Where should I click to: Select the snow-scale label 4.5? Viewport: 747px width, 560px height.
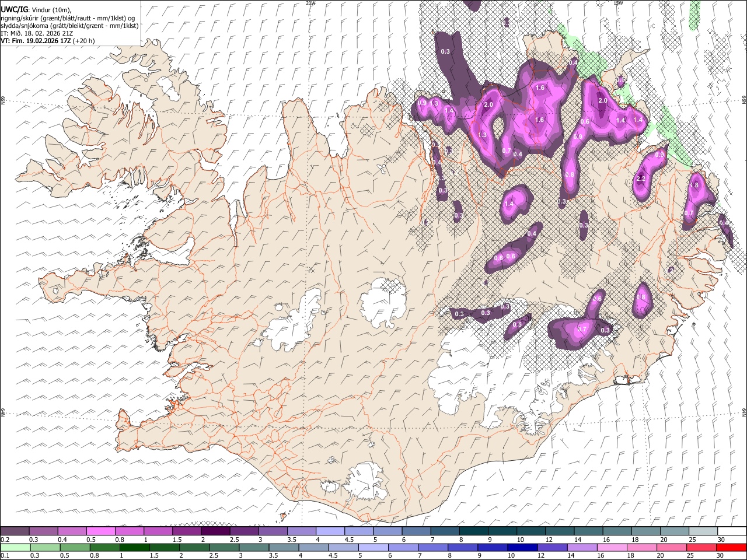[349, 540]
